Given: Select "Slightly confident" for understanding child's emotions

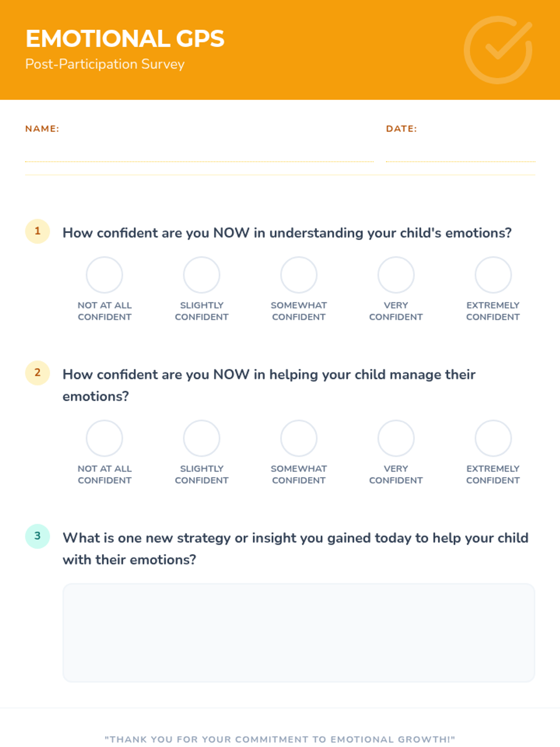Looking at the screenshot, I should pyautogui.click(x=202, y=275).
